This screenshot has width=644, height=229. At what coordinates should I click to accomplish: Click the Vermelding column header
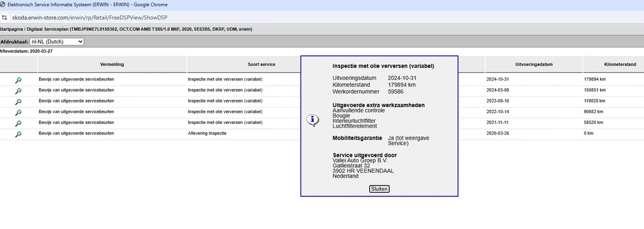tap(112, 65)
